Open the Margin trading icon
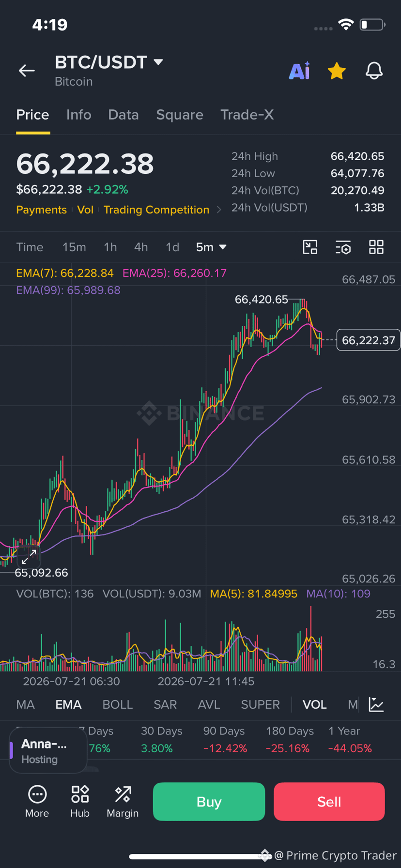This screenshot has width=401, height=868. tap(123, 802)
